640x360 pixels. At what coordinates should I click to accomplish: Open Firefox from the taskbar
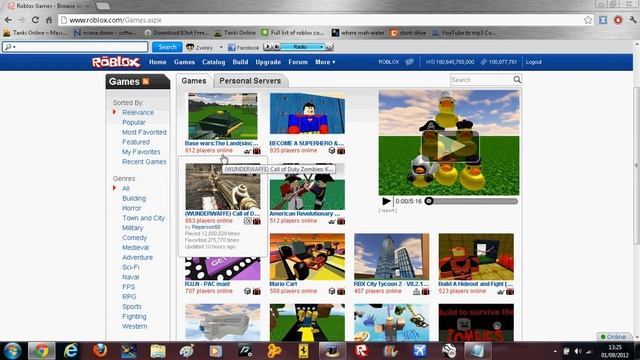(x=100, y=351)
